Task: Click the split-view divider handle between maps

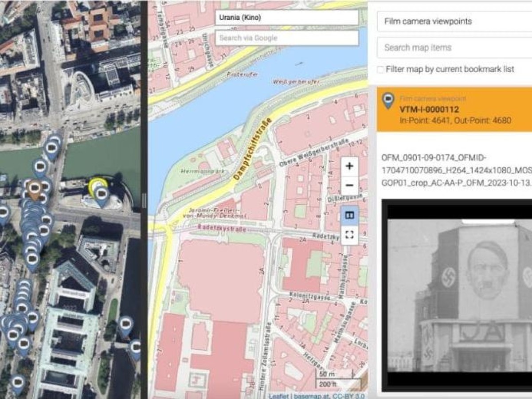Action: (x=144, y=200)
